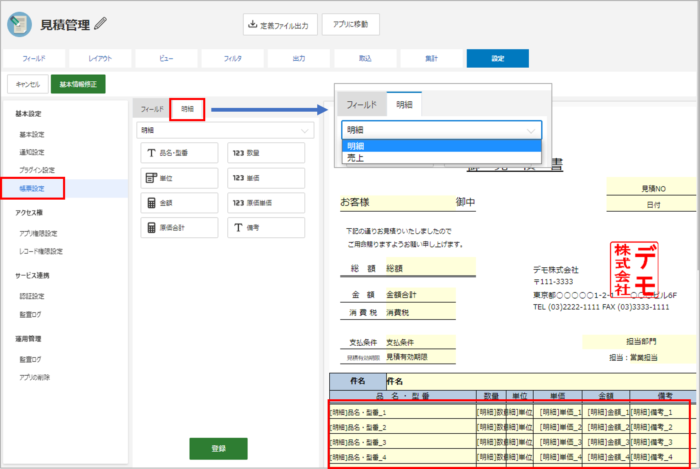This screenshot has height=469, width=700.
Task: Open 監査ログ under 運用管理
Action: [30, 359]
